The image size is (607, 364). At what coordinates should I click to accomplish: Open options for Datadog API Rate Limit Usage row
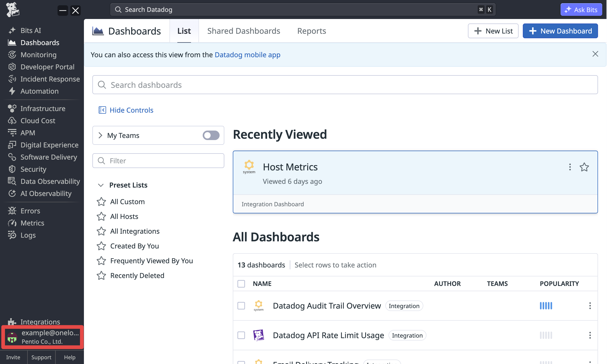(x=590, y=335)
